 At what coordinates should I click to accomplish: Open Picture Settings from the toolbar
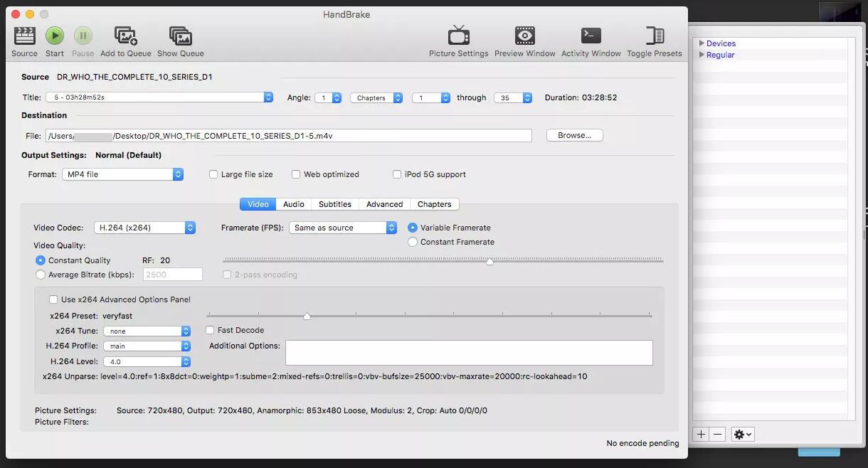coord(458,36)
